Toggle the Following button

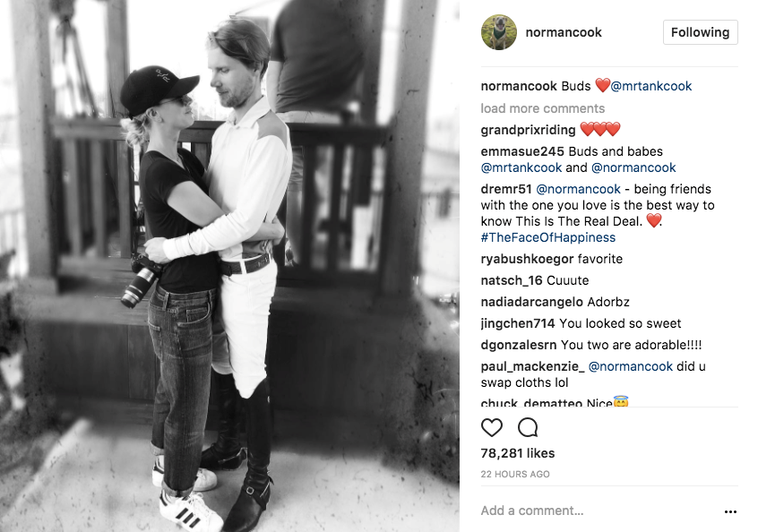tap(700, 32)
